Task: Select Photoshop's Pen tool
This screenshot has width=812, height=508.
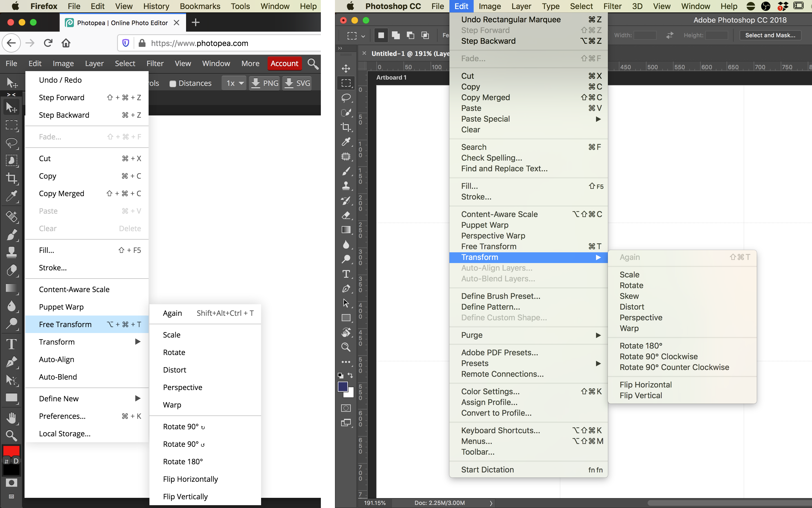Action: (x=346, y=289)
